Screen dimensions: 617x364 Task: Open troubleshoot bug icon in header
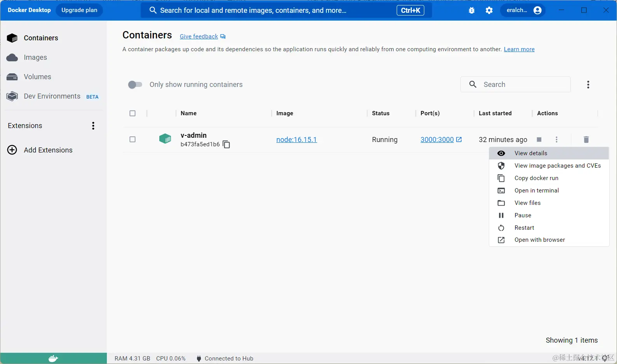tap(472, 10)
